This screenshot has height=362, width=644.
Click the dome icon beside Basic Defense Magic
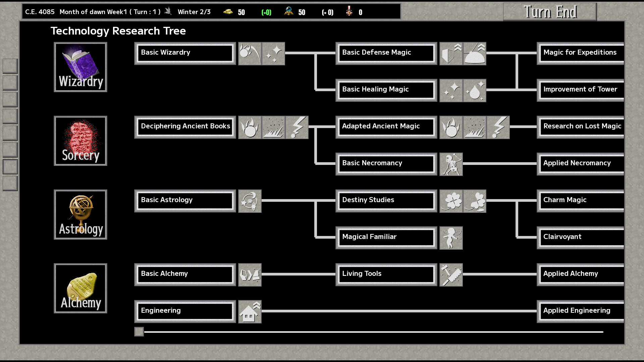click(x=475, y=54)
